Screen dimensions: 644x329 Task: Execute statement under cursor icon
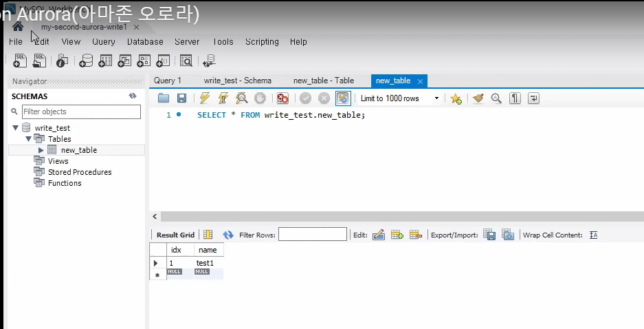pyautogui.click(x=223, y=98)
